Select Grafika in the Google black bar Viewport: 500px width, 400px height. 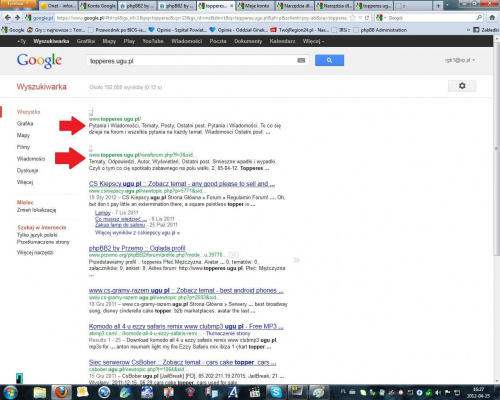pyautogui.click(x=86, y=41)
